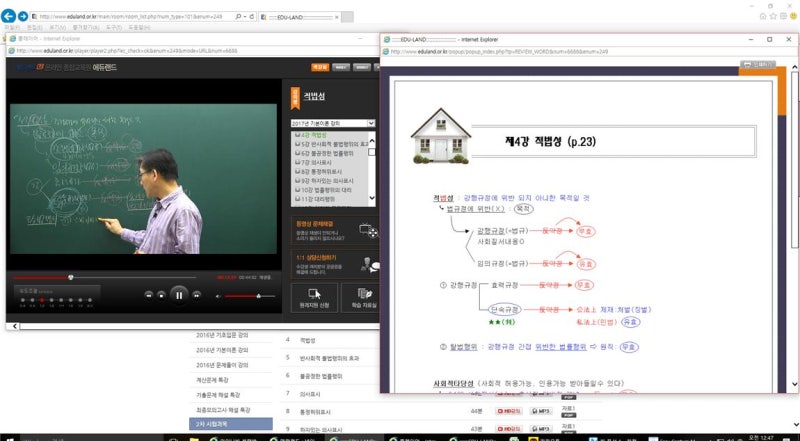Screen dimensions: 800x441
Task: Open the 편집(E) menu
Action: (x=34, y=27)
